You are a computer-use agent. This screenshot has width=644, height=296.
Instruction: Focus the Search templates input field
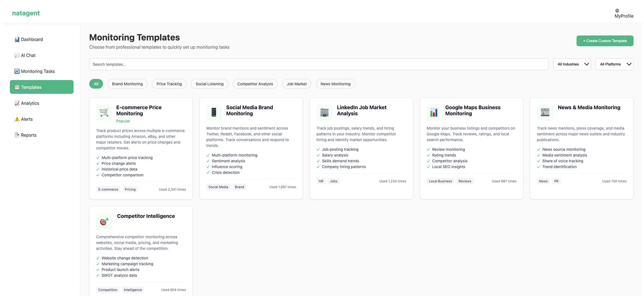[318, 64]
